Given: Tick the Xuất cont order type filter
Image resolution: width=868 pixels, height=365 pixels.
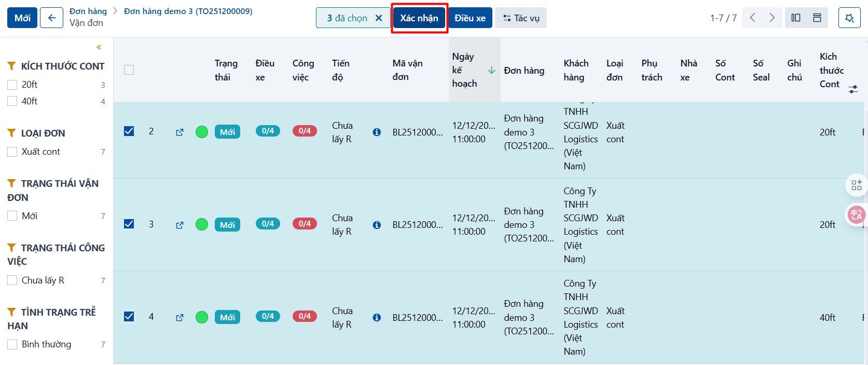Looking at the screenshot, I should 12,152.
